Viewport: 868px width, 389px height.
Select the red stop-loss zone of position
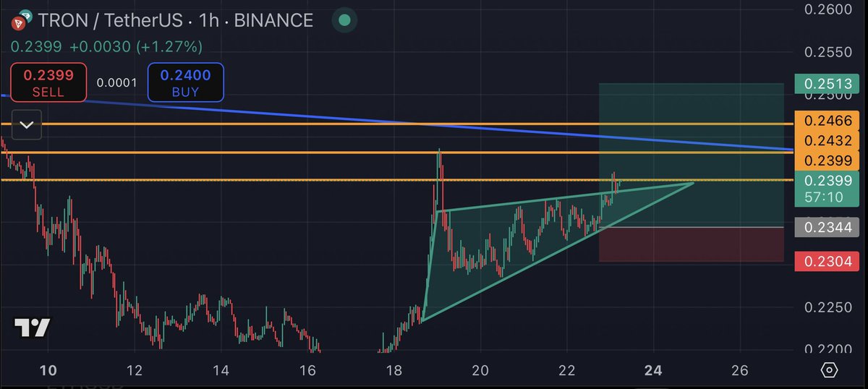(x=691, y=244)
